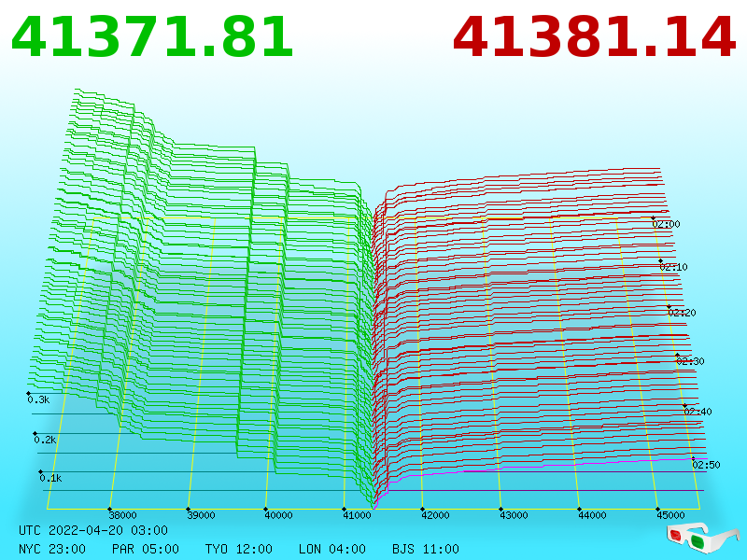
Task: Click the 3D anaglyph glasses icon
Action: 702,539
